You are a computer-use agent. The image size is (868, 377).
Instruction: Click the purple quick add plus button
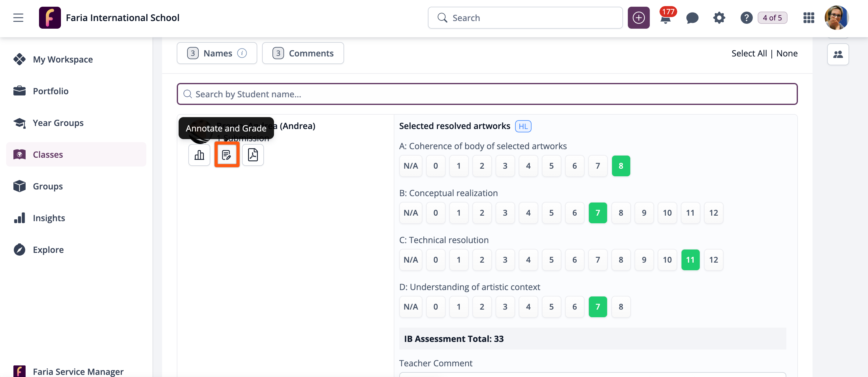click(638, 18)
